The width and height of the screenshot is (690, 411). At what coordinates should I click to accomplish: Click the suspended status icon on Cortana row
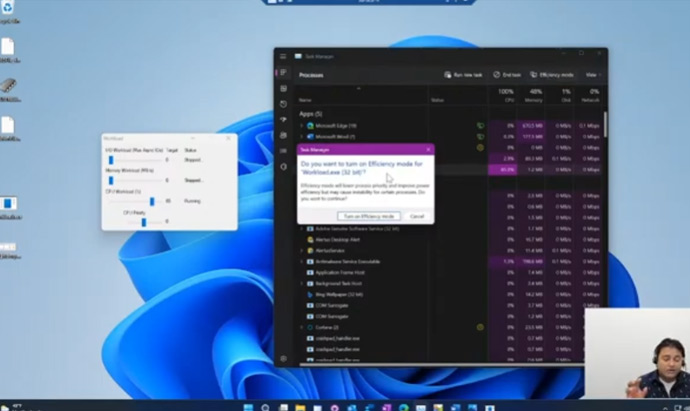pyautogui.click(x=480, y=327)
